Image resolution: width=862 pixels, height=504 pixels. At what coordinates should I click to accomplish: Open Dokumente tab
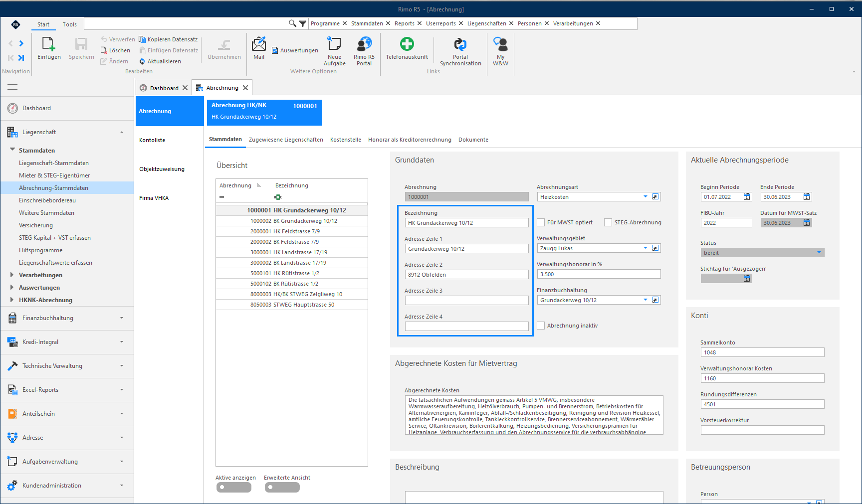coord(473,140)
